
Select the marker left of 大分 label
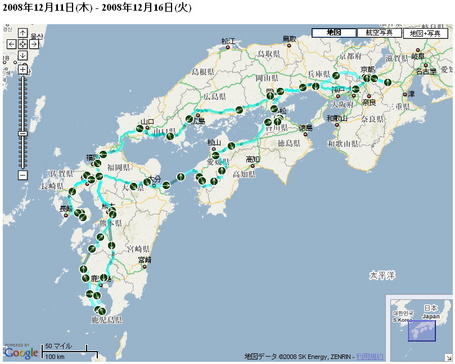point(147,182)
